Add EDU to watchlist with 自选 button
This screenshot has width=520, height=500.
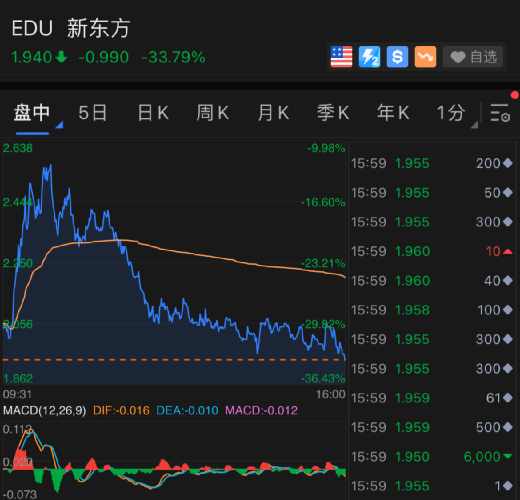473,57
